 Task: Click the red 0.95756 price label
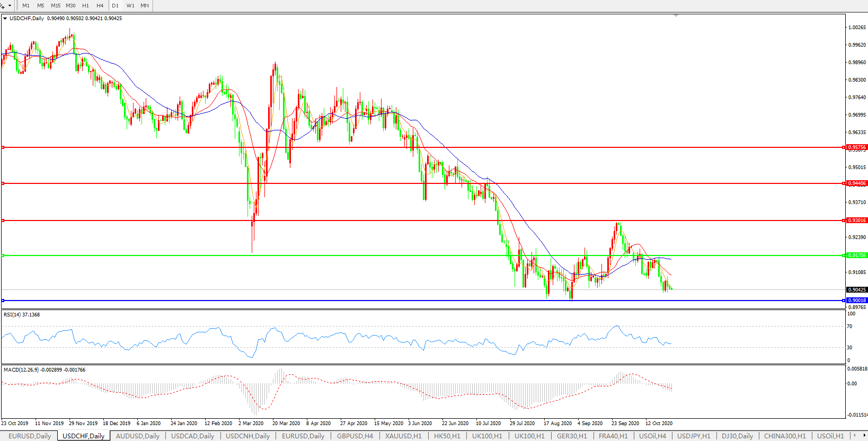pyautogui.click(x=857, y=147)
